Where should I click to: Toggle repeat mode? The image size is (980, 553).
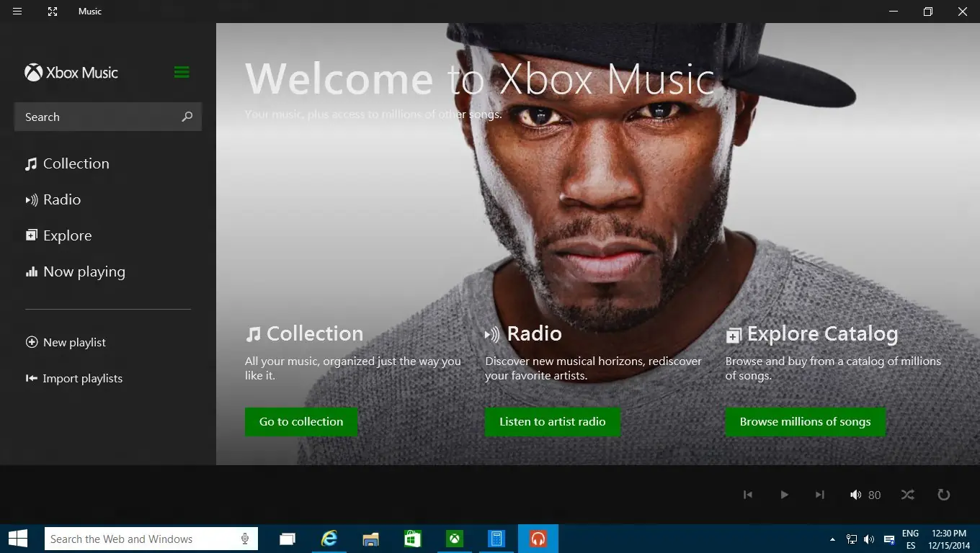tap(943, 495)
